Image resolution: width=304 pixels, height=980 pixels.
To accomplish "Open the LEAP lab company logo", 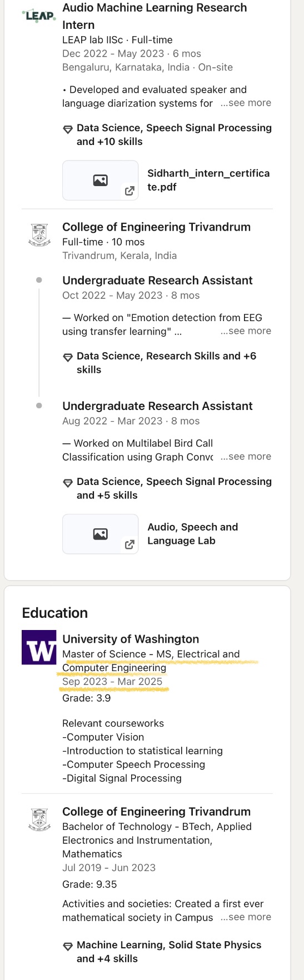I will (39, 16).
